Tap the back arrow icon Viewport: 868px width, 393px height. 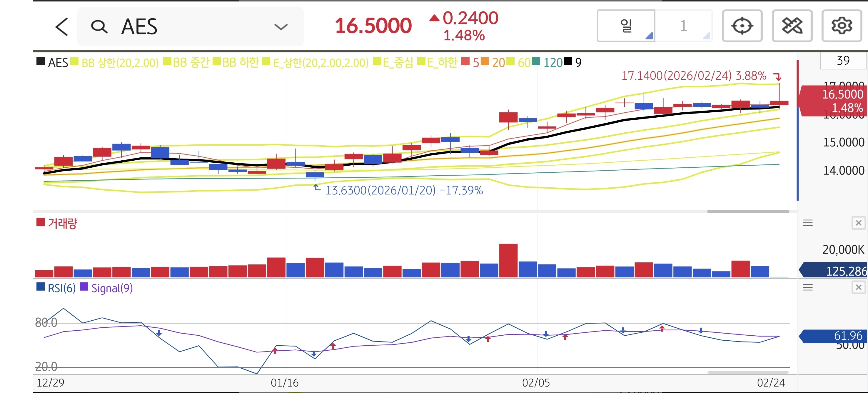pos(62,27)
